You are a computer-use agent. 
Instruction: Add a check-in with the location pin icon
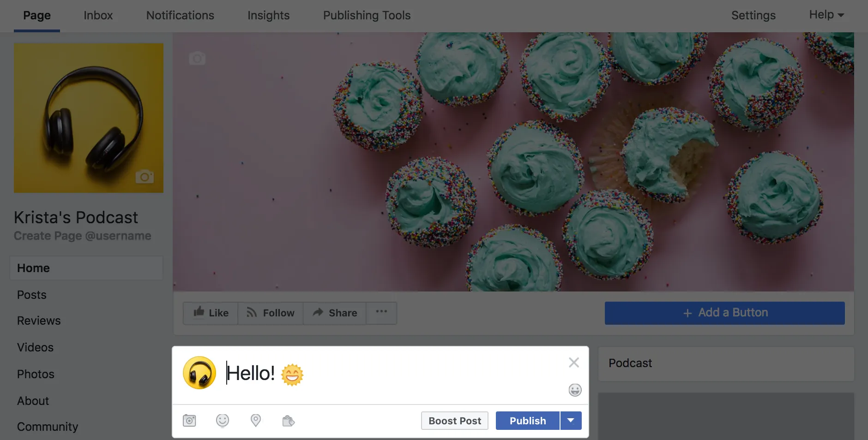pyautogui.click(x=256, y=420)
